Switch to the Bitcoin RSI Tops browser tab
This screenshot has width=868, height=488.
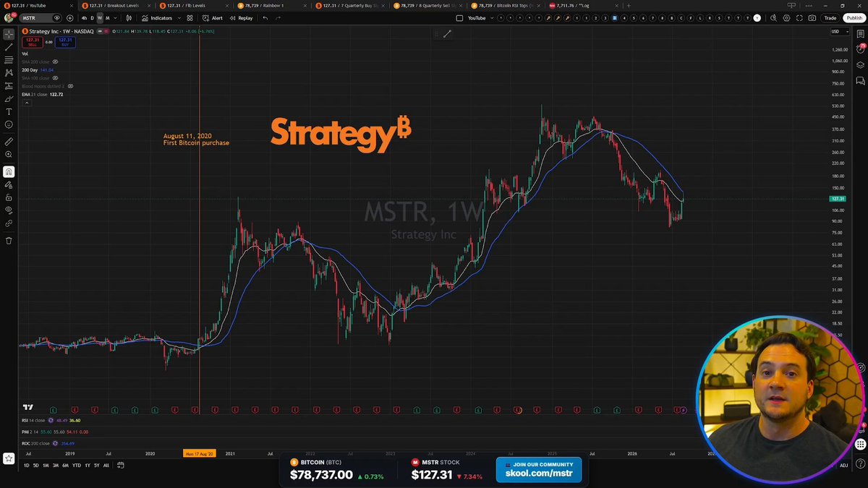[x=506, y=5]
